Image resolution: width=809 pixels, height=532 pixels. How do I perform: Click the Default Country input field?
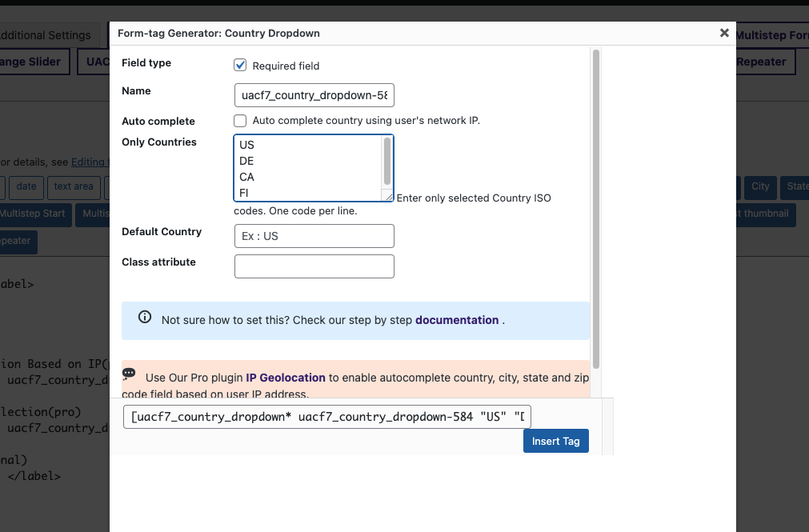314,236
